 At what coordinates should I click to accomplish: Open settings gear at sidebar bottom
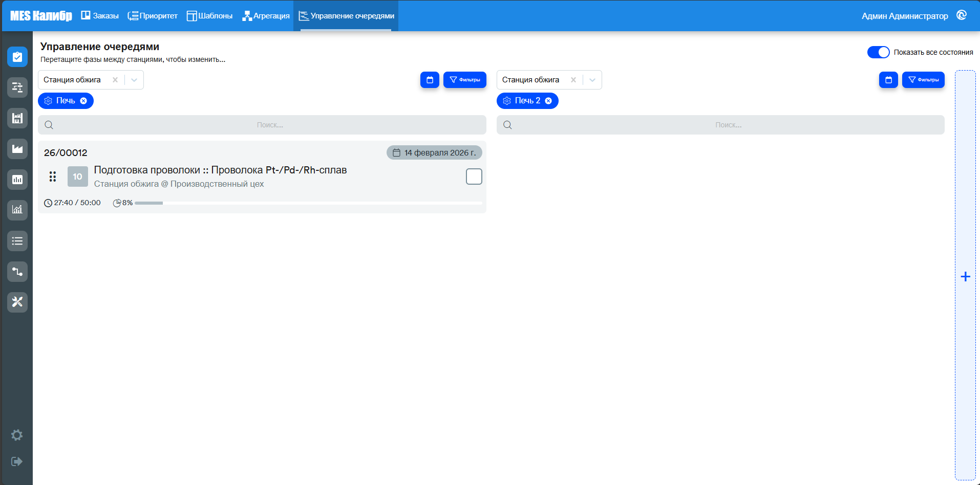point(17,435)
